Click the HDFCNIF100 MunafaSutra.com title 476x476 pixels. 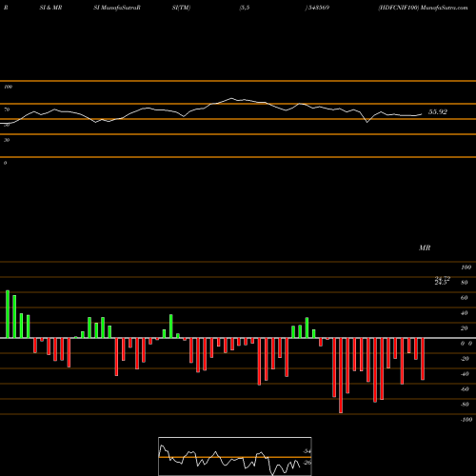[x=423, y=8]
